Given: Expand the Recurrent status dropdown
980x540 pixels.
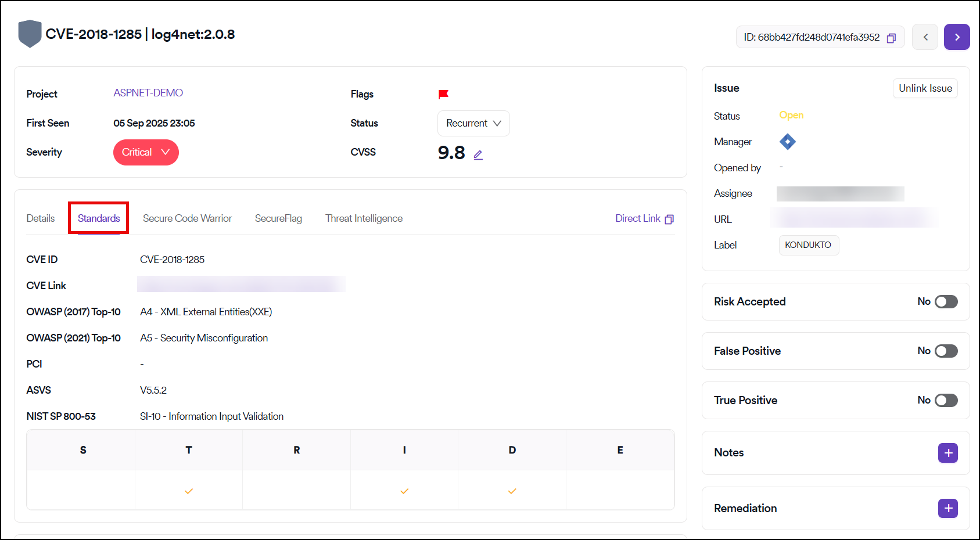Looking at the screenshot, I should (473, 124).
